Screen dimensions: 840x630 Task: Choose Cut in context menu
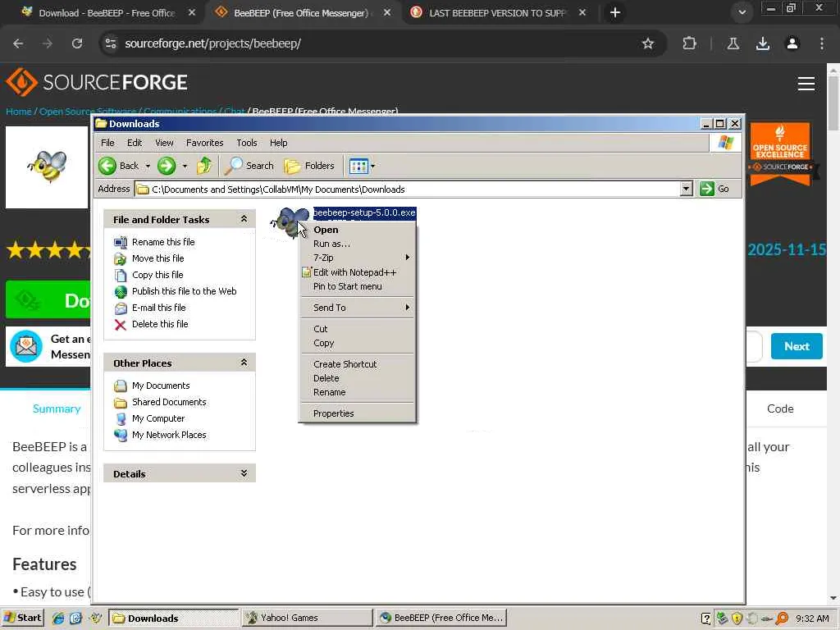click(x=358, y=329)
